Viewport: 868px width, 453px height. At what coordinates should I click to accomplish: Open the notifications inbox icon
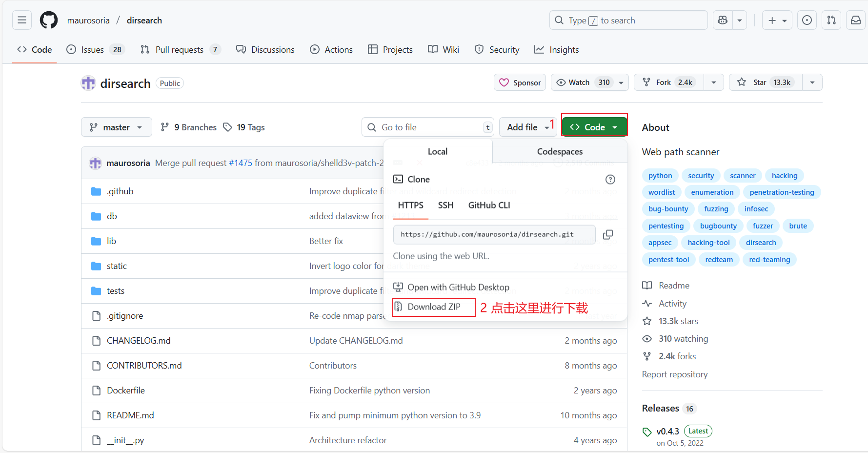coord(855,21)
